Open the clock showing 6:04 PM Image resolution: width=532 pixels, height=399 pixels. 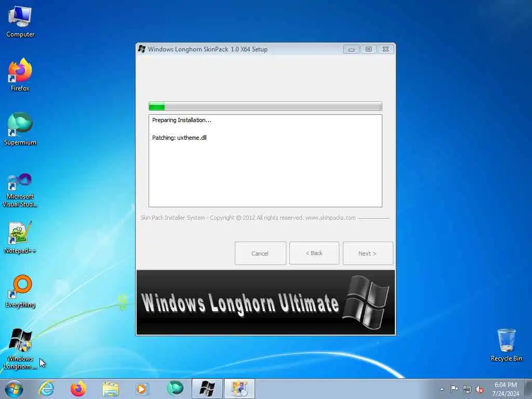(x=506, y=389)
